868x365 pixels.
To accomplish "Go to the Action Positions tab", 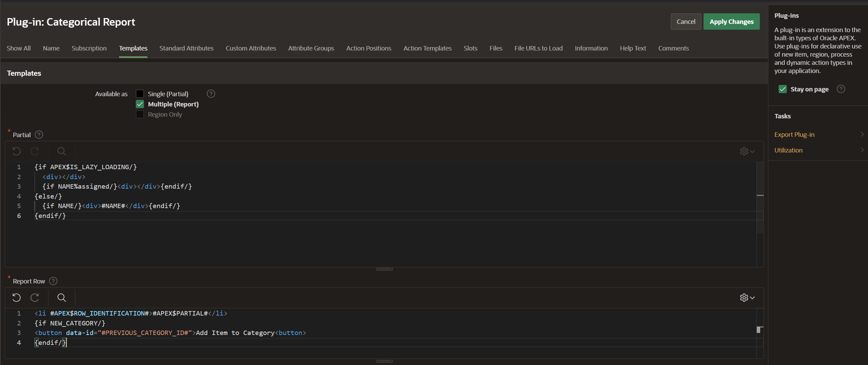I will coord(369,48).
